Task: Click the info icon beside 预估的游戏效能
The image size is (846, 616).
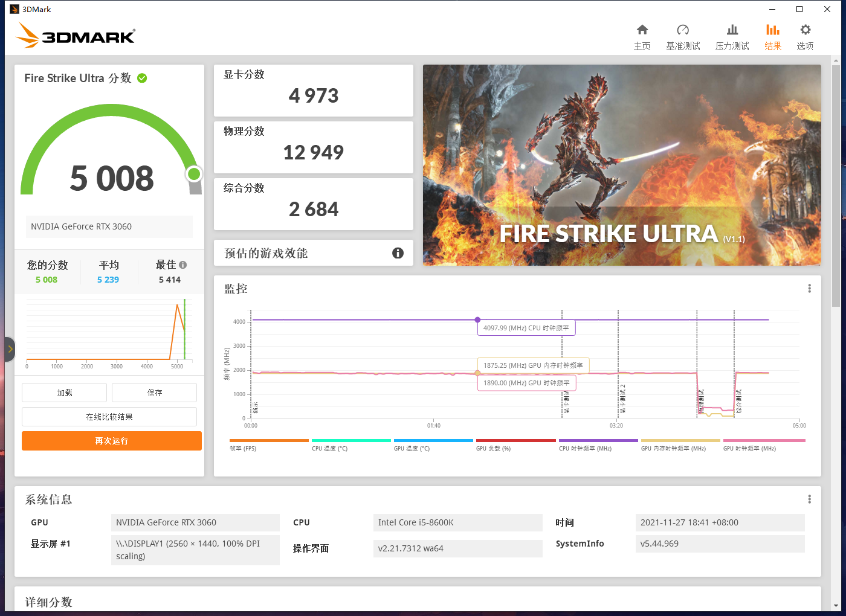Action: [x=398, y=253]
